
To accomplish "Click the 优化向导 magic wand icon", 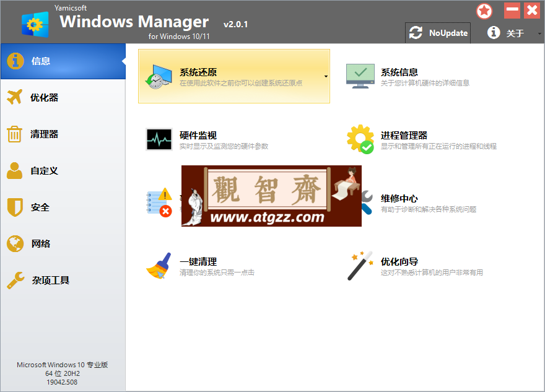I will pos(360,266).
